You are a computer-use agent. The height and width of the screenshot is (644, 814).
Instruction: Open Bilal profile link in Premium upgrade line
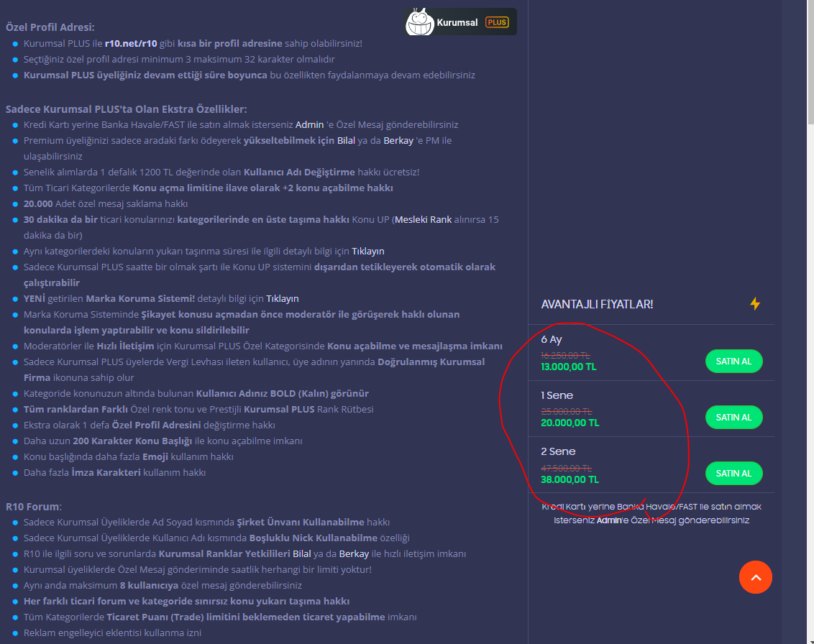coord(347,141)
